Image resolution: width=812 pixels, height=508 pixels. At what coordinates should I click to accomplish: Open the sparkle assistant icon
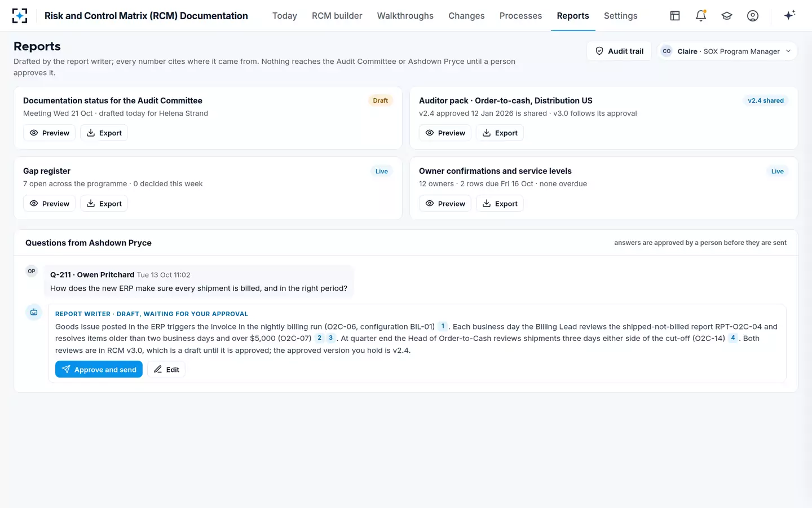pyautogui.click(x=789, y=15)
